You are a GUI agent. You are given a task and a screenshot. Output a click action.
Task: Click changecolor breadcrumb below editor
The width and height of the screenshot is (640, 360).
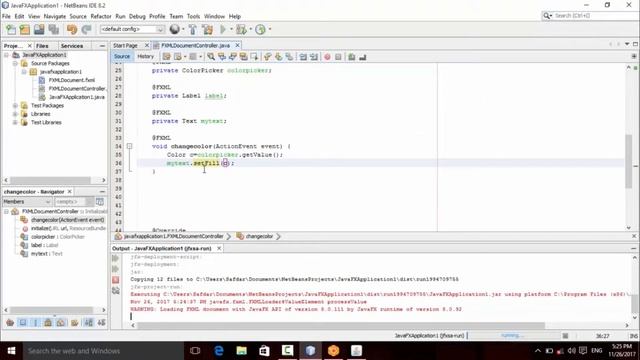(x=259, y=236)
